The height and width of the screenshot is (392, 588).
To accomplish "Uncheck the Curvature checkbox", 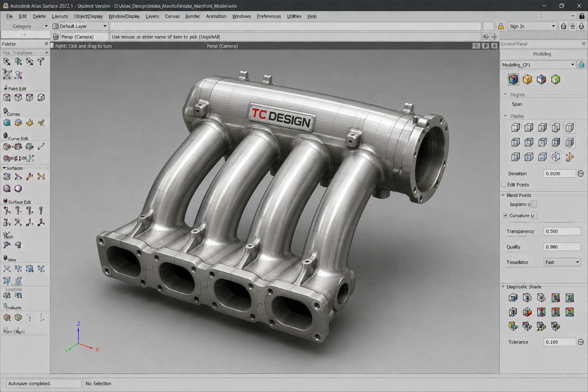I will click(x=505, y=216).
